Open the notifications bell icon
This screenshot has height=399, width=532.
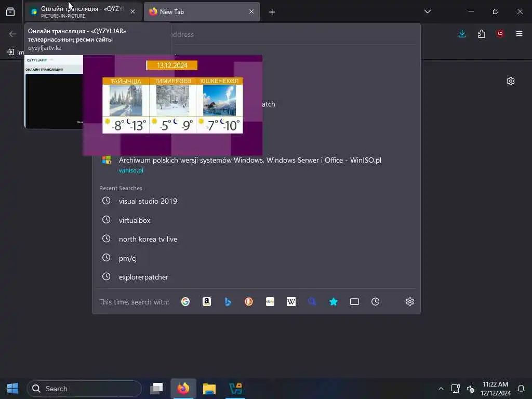[521, 389]
